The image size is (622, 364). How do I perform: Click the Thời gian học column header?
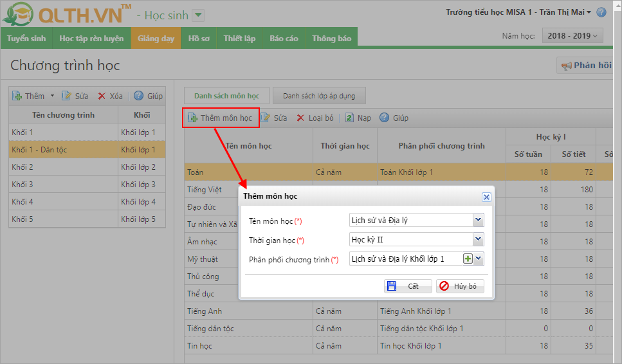(345, 146)
